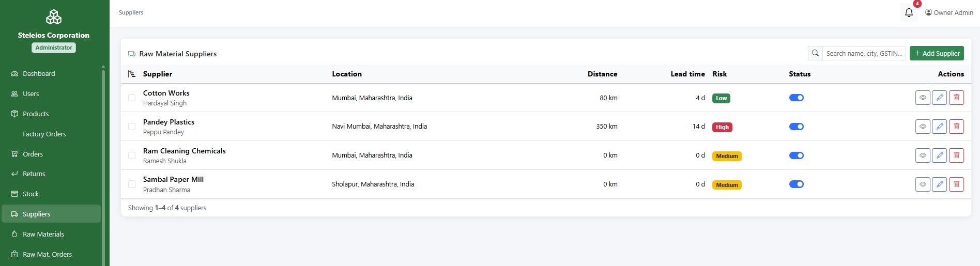Screen dimensions: 980x266
Task: Edit the Sambal Paper Mill supplier
Action: click(940, 184)
